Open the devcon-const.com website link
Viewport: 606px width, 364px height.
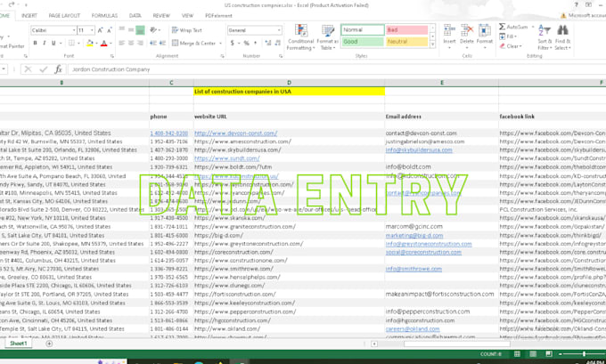(235, 133)
